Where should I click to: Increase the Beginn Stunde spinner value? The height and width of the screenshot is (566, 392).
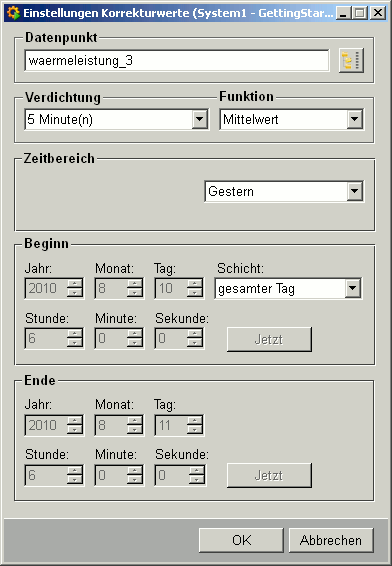(x=75, y=333)
